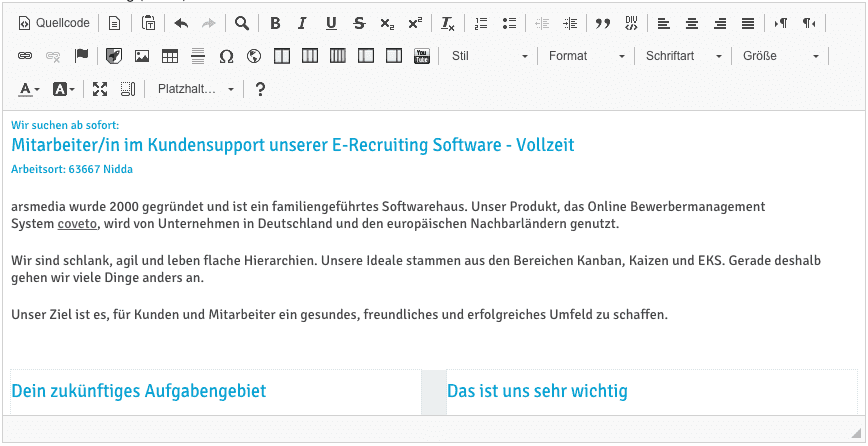Click the rocket shield icon
Viewport: 868px width, 446px height.
(114, 56)
